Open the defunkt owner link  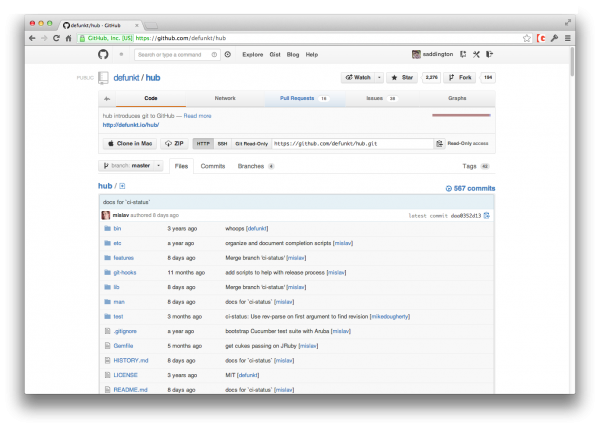(126, 78)
